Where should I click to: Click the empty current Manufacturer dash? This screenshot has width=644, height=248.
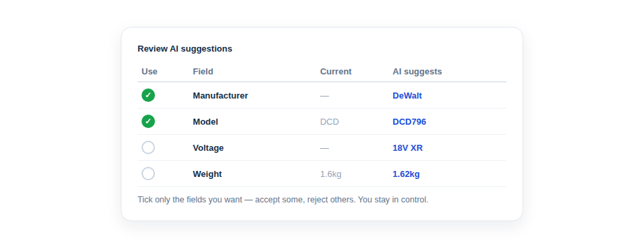325,96
